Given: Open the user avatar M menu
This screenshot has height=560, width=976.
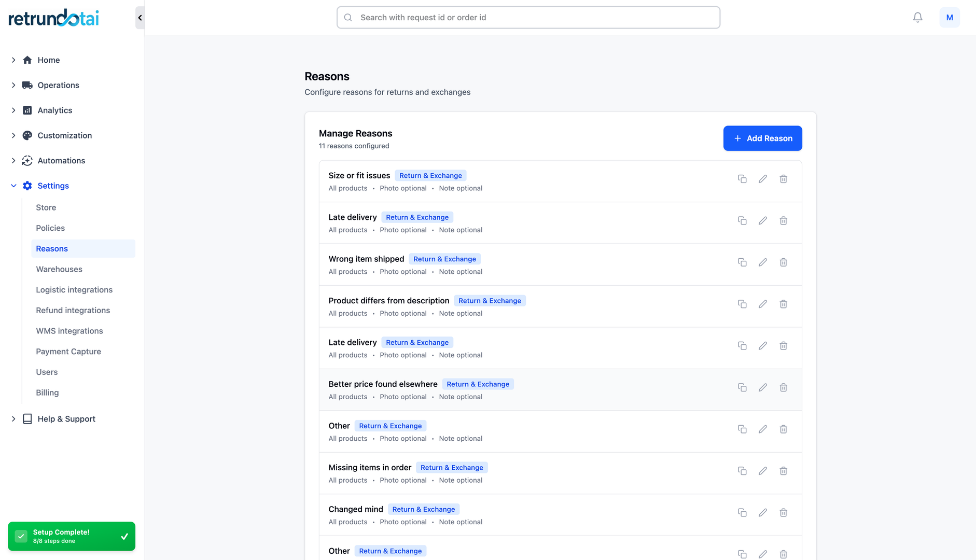Looking at the screenshot, I should [949, 18].
